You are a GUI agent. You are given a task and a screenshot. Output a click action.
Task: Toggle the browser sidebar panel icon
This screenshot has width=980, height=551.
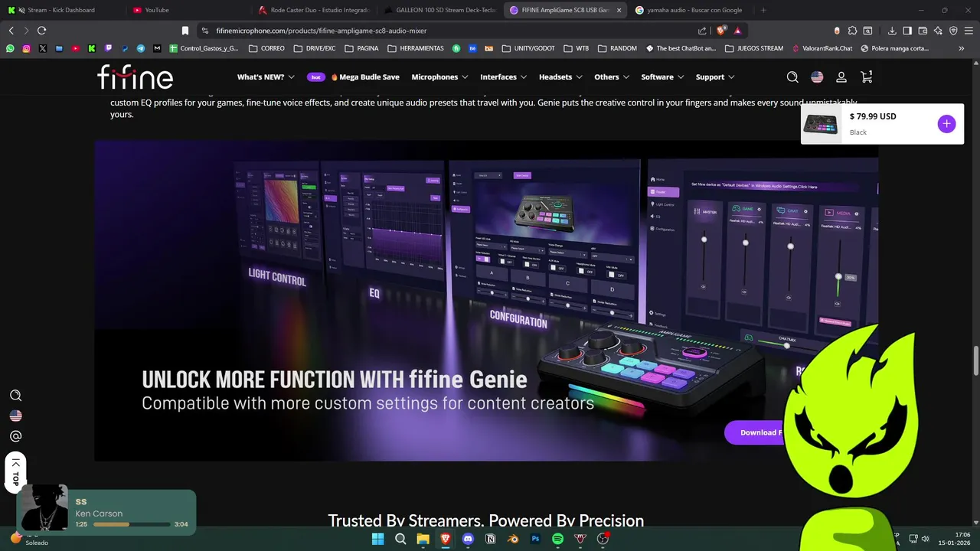coord(907,31)
